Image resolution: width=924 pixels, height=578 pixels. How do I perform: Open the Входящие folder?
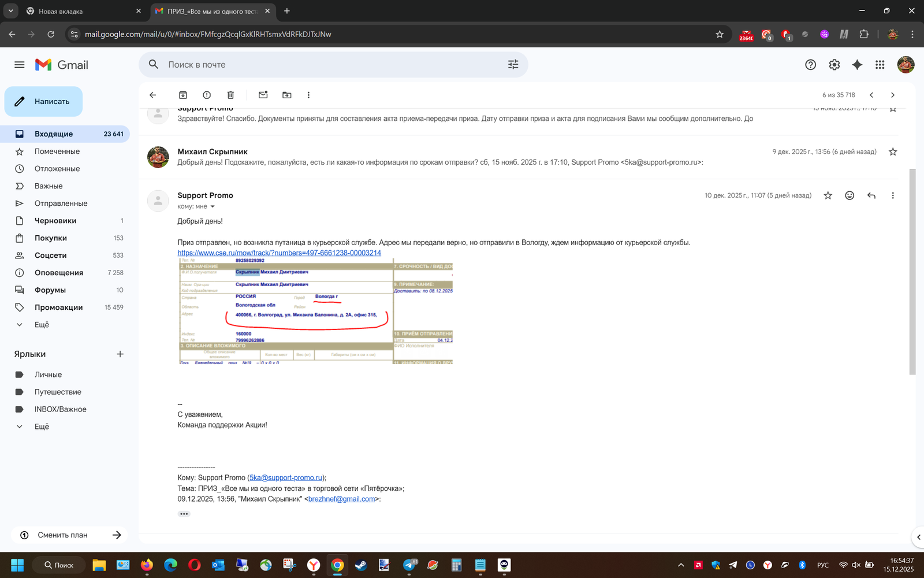pyautogui.click(x=54, y=134)
